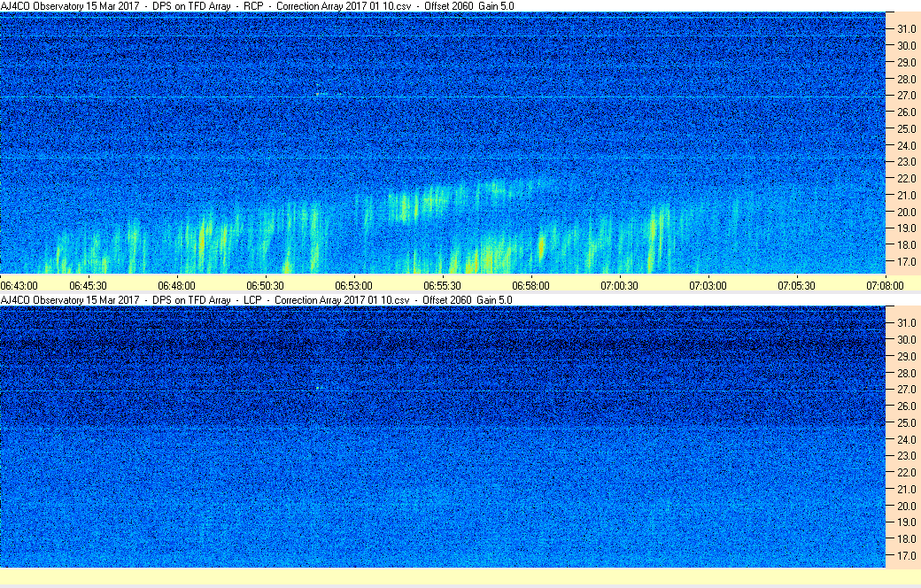
Task: Click the LCP spectrogram title text
Action: 257,299
